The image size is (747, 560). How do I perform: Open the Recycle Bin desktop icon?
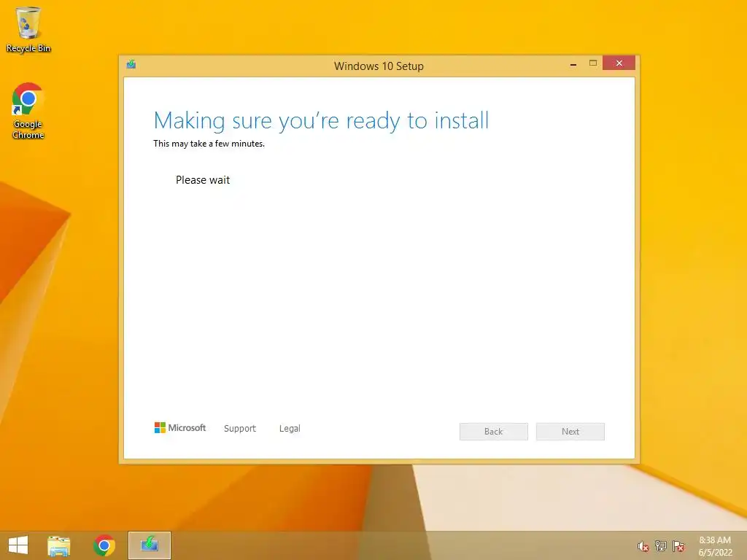(x=28, y=29)
